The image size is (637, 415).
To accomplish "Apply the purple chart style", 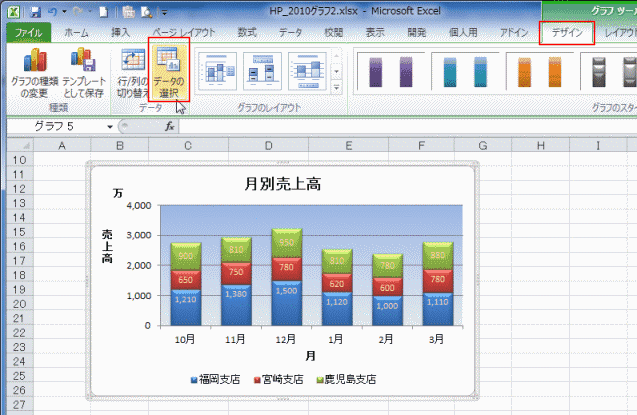I will [391, 71].
